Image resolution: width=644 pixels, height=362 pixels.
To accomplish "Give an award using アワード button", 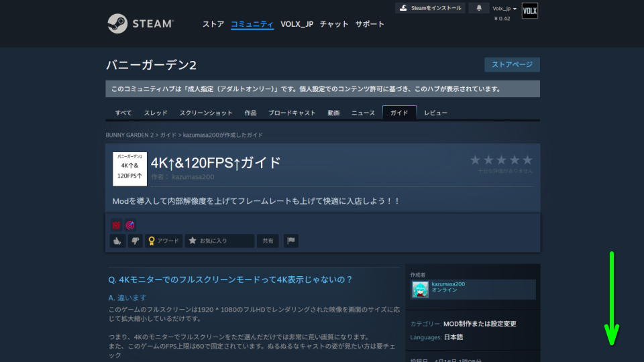I will coord(164,241).
